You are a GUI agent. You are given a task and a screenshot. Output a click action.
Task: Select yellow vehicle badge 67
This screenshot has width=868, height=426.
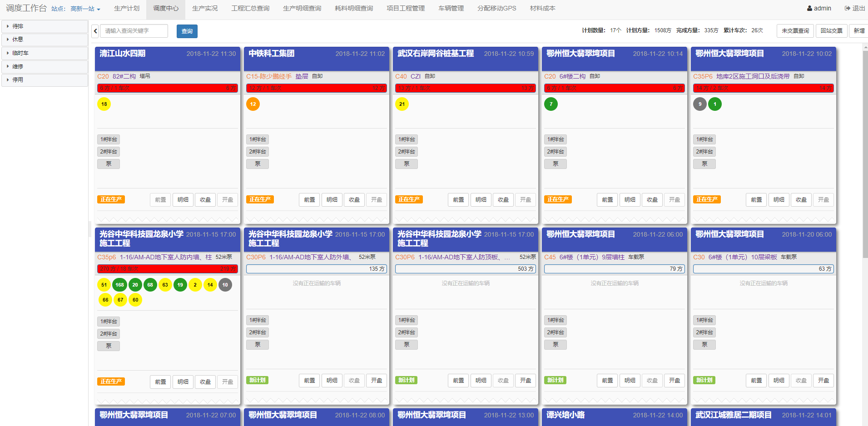pyautogui.click(x=120, y=300)
